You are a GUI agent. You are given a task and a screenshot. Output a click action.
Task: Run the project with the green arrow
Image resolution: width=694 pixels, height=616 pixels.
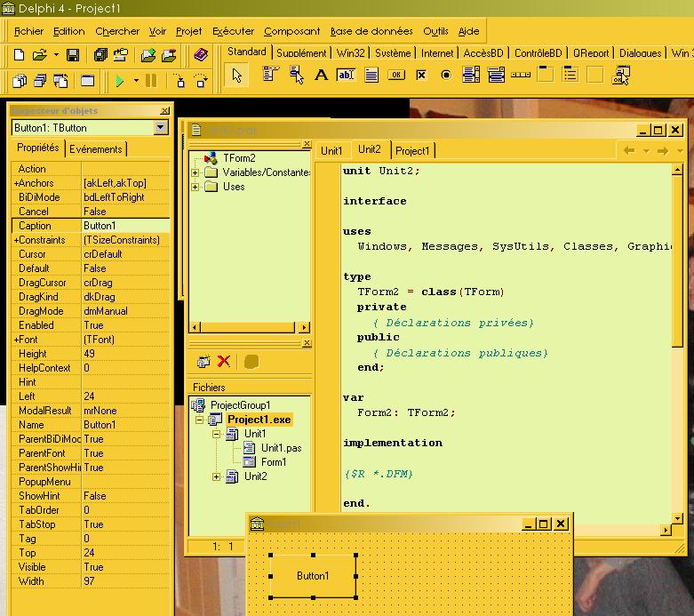[119, 81]
